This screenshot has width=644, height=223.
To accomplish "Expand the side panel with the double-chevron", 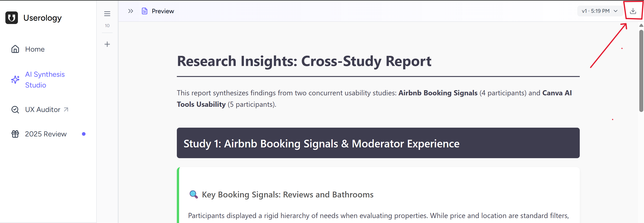I will pos(130,11).
